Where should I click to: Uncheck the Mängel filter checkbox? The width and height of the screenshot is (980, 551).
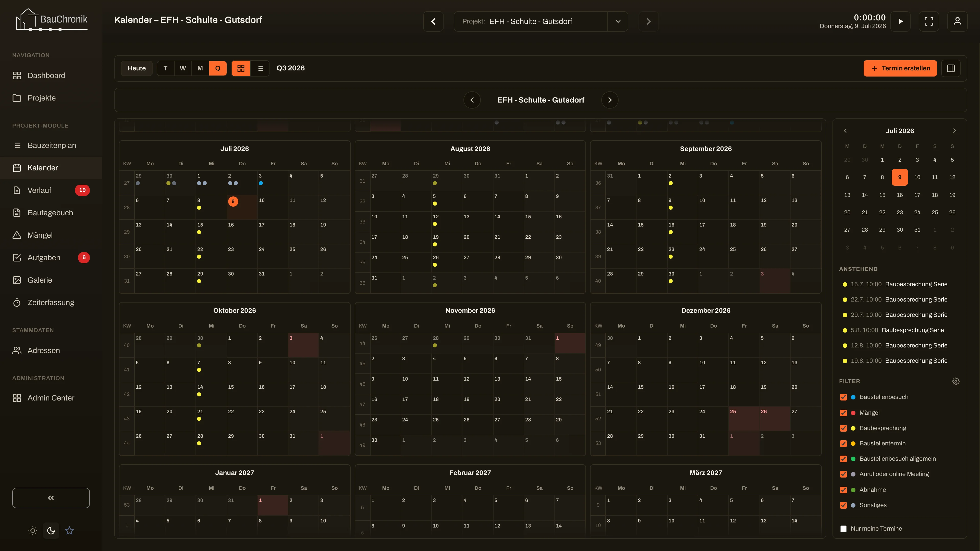point(843,413)
